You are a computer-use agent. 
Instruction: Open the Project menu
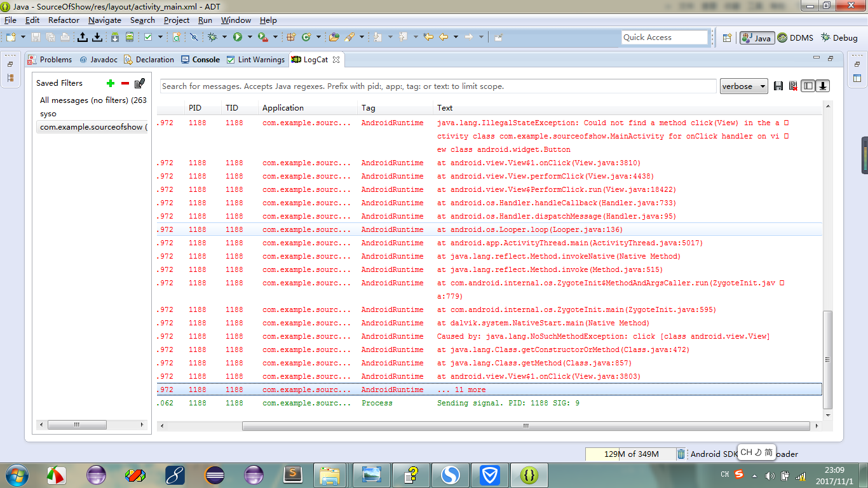(177, 20)
